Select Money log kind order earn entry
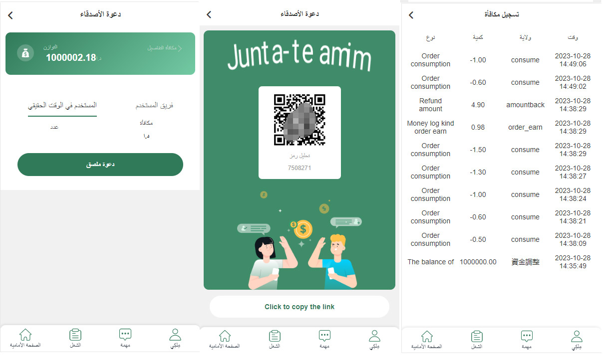603x364 pixels. tap(431, 127)
